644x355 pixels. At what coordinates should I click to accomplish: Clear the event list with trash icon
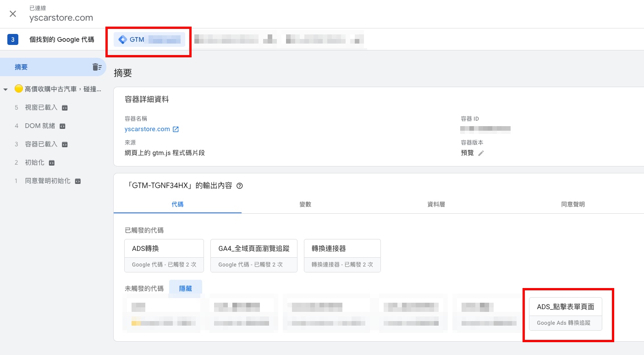point(97,67)
